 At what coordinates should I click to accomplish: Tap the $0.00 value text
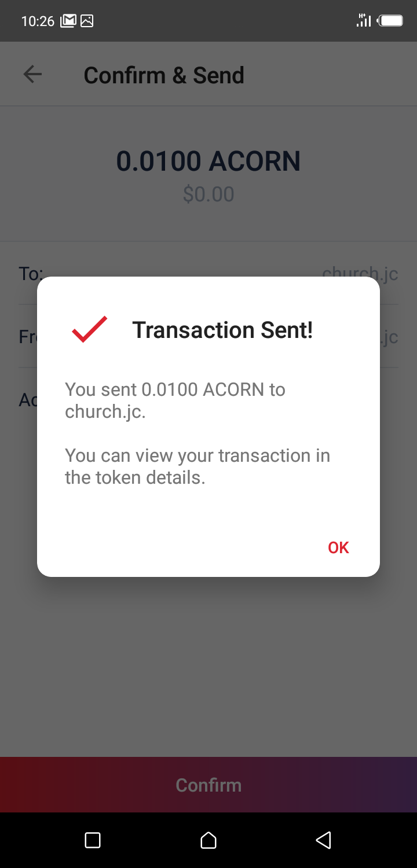(x=209, y=194)
